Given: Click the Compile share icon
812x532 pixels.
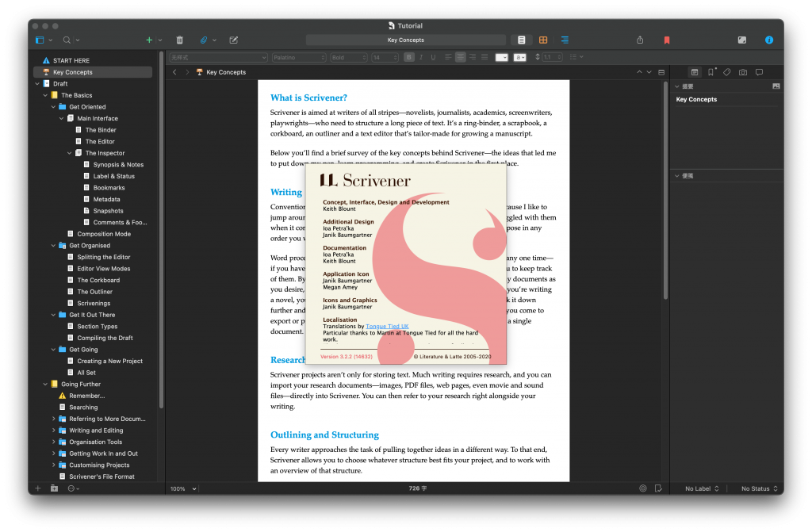Looking at the screenshot, I should [x=640, y=40].
